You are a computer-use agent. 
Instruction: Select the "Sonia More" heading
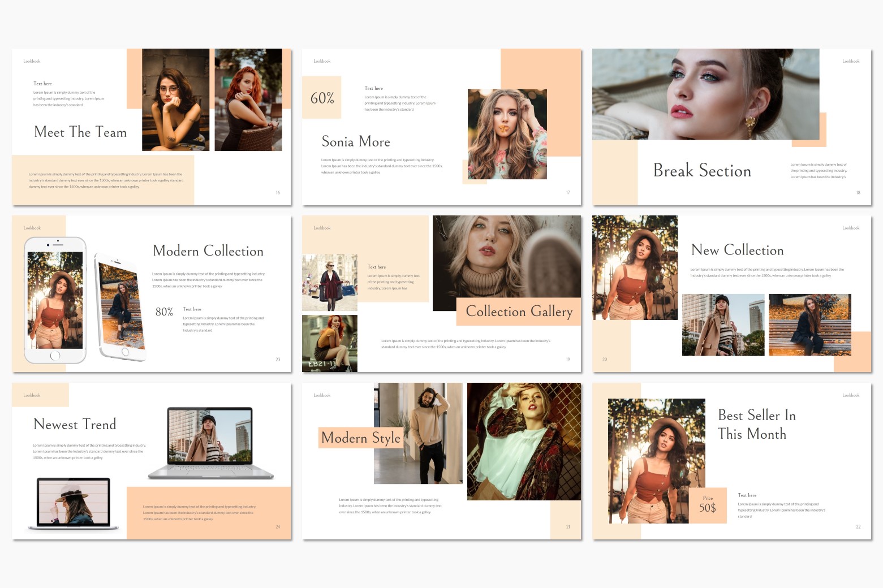pos(356,142)
